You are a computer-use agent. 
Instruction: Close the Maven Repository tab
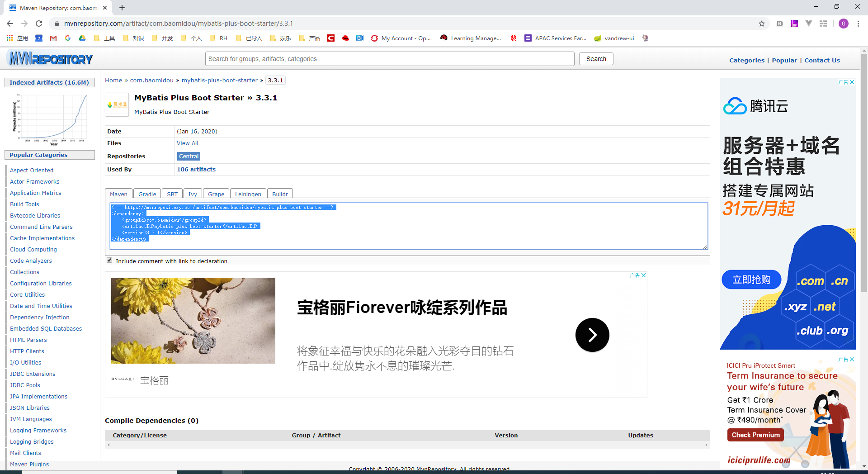(x=105, y=8)
